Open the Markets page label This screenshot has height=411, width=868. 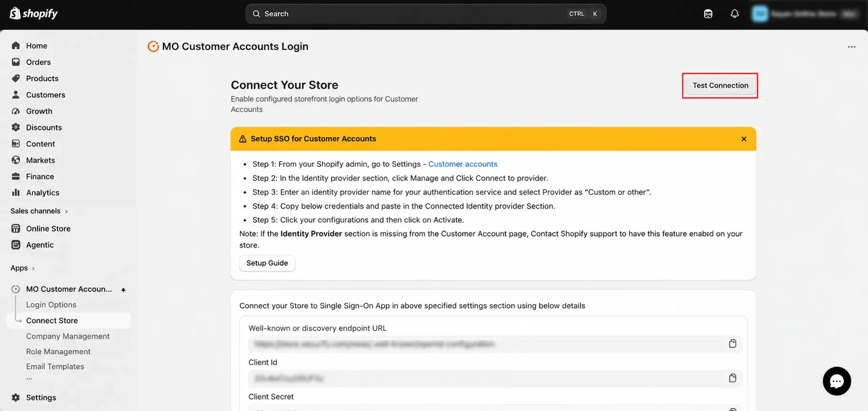pos(40,160)
